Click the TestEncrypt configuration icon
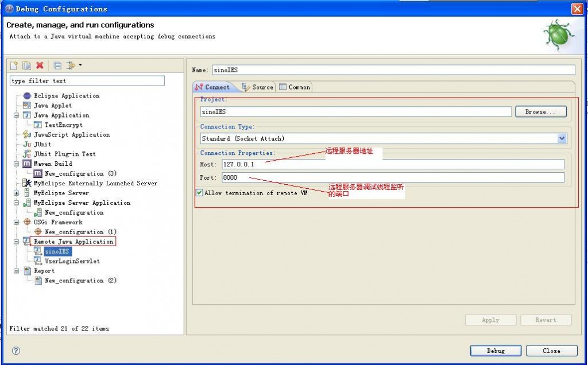 tap(37, 125)
